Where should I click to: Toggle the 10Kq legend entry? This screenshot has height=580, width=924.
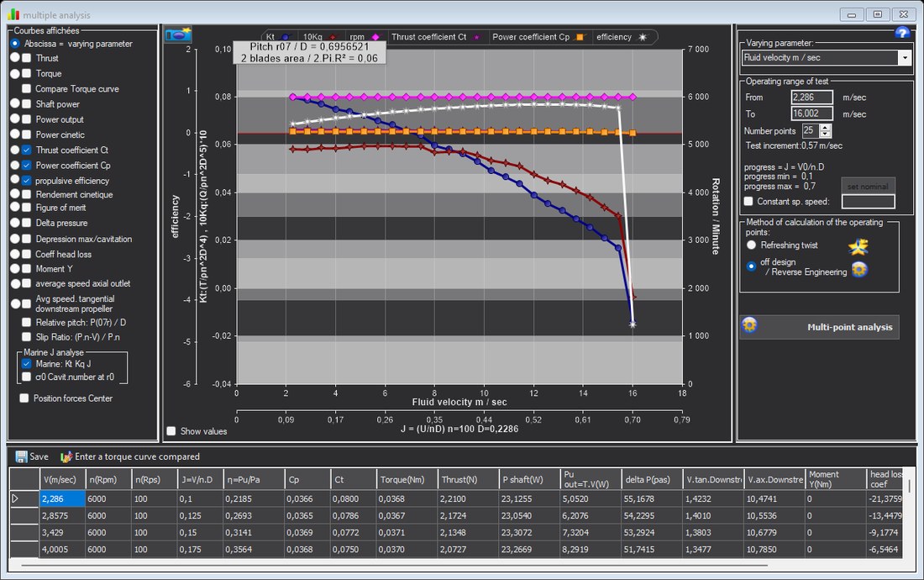(x=320, y=37)
